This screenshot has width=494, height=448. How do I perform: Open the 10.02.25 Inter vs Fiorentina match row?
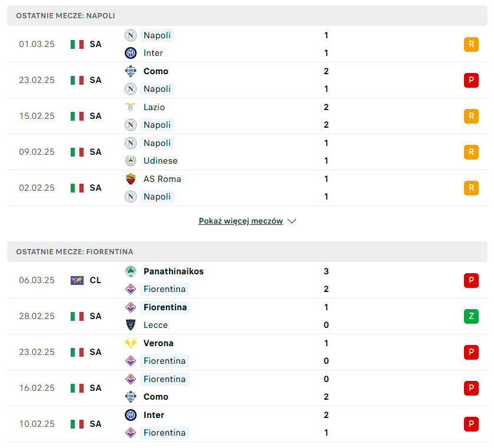click(x=247, y=424)
